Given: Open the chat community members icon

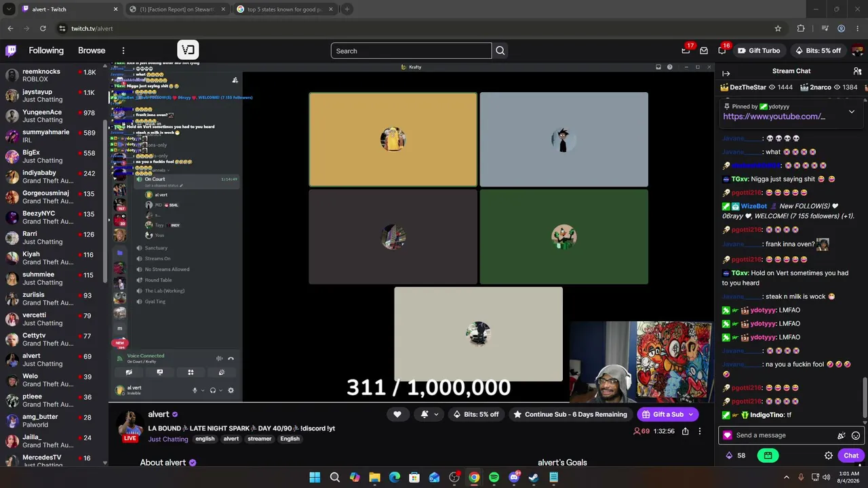Looking at the screenshot, I should [x=857, y=71].
